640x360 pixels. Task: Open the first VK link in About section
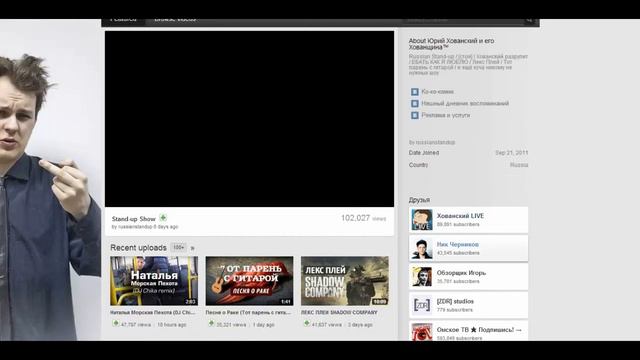pyautogui.click(x=438, y=92)
